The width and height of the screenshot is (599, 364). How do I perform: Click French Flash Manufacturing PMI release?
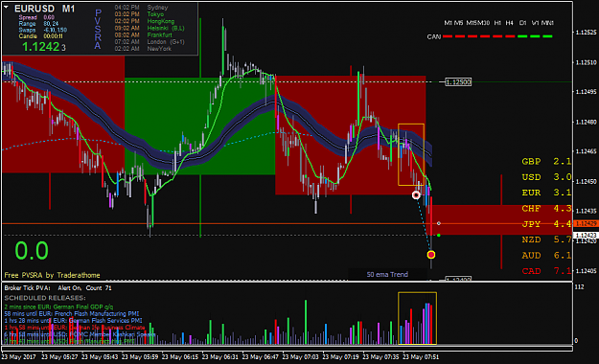(72, 313)
